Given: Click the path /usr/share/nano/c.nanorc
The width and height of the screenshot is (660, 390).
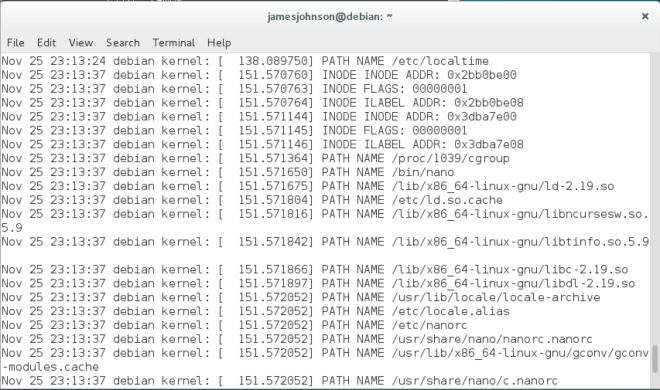Looking at the screenshot, I should click(475, 381).
